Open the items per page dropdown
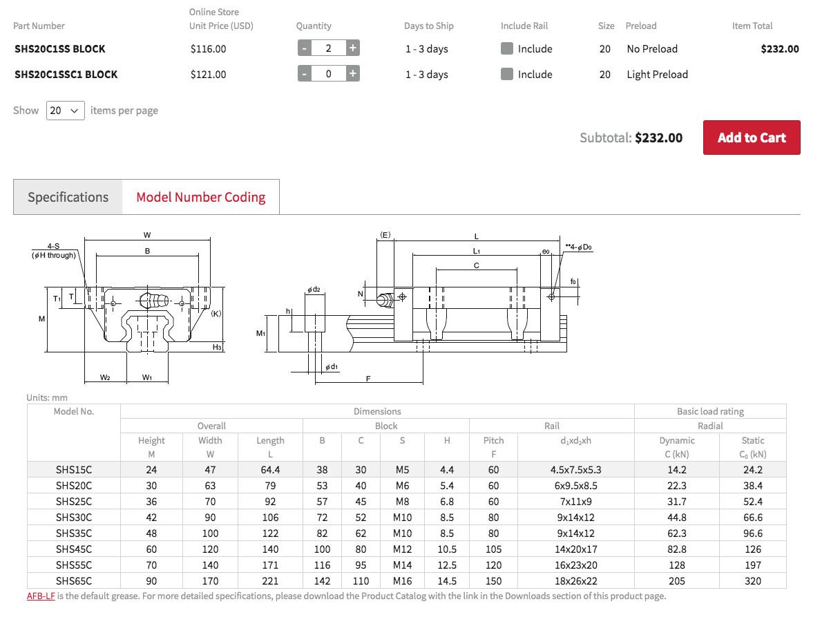 coord(66,111)
